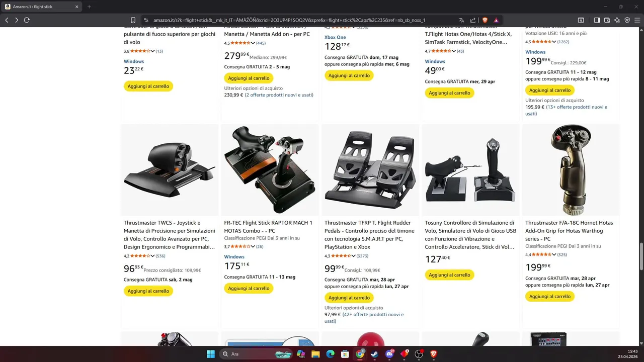Viewport: 644px width, 362px height.
Task: Click the Brave Shields lion icon
Action: [x=485, y=20]
